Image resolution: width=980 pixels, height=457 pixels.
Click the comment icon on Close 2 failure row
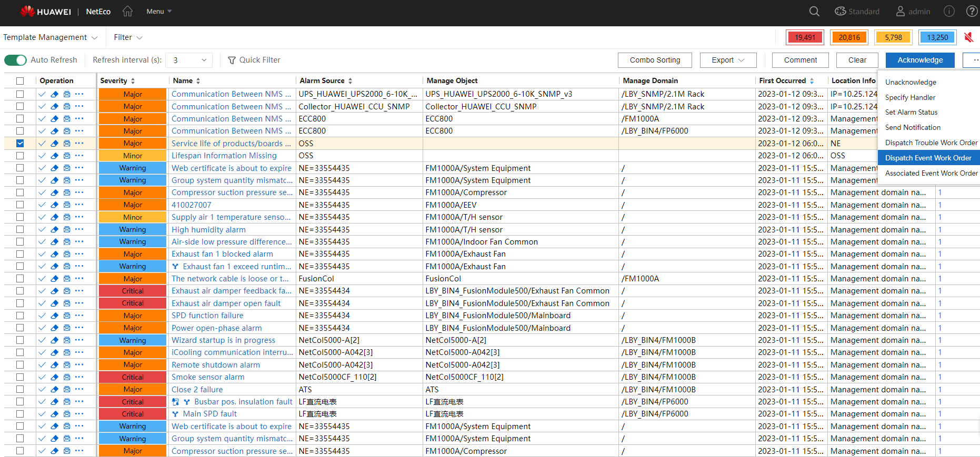click(x=67, y=390)
